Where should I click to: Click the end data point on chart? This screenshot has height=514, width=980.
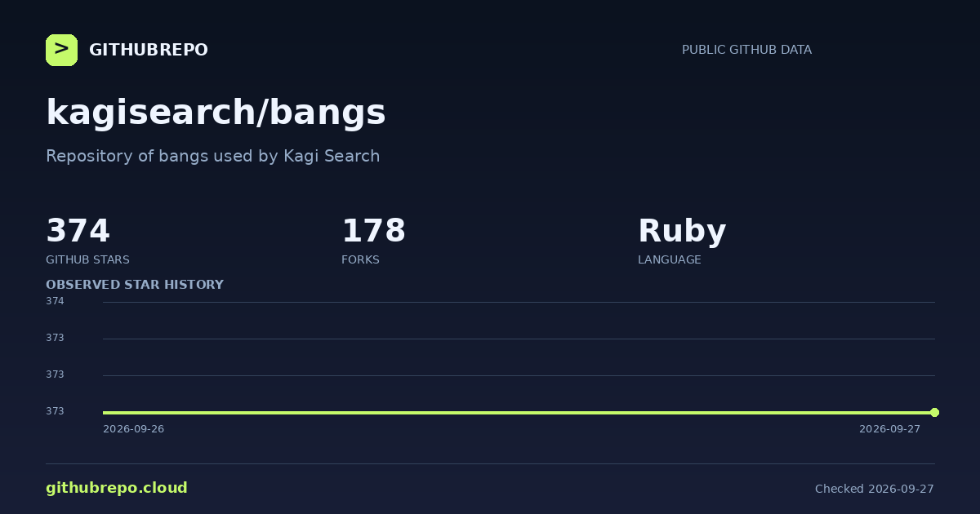[934, 412]
